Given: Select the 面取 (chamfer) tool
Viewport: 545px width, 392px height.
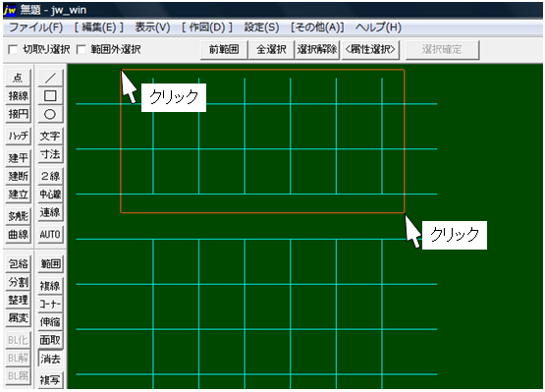Looking at the screenshot, I should pyautogui.click(x=50, y=341).
